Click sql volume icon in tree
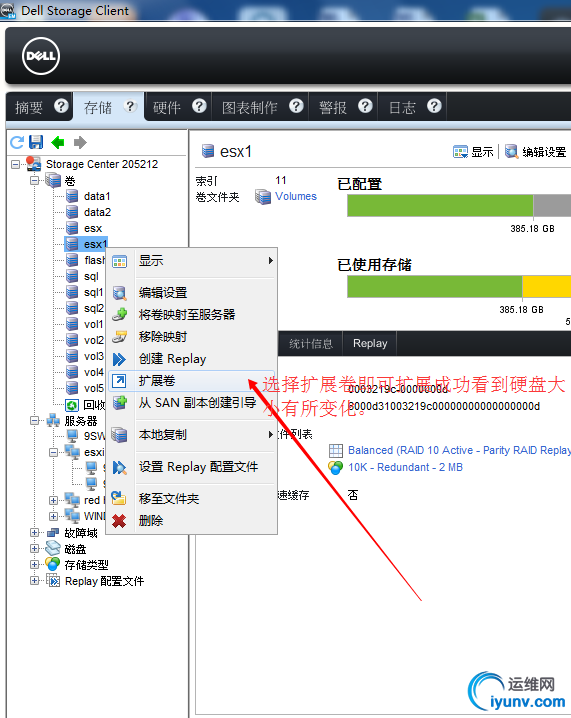This screenshot has width=571, height=718. [72, 276]
